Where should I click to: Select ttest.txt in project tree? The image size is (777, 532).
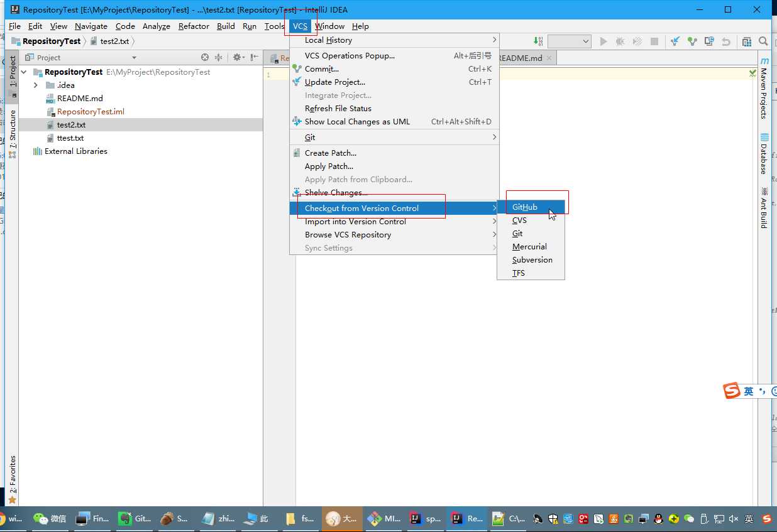click(70, 138)
